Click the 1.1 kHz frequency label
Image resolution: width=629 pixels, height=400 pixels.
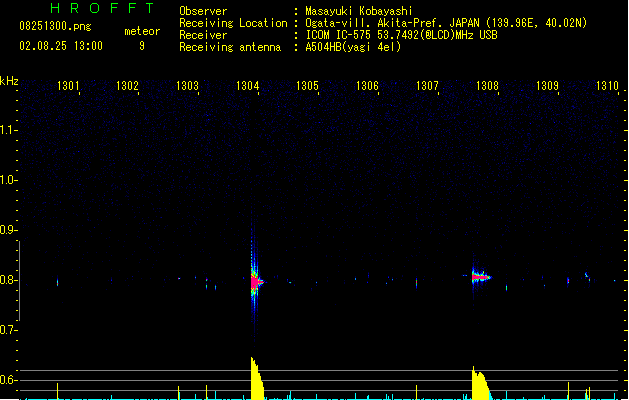pos(8,130)
